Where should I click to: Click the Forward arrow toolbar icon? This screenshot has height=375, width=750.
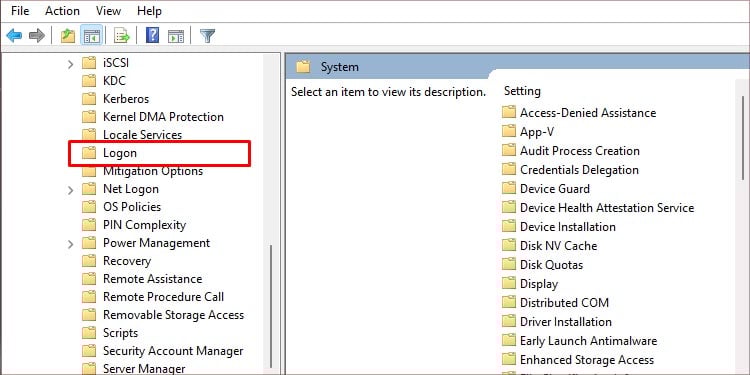click(x=37, y=35)
